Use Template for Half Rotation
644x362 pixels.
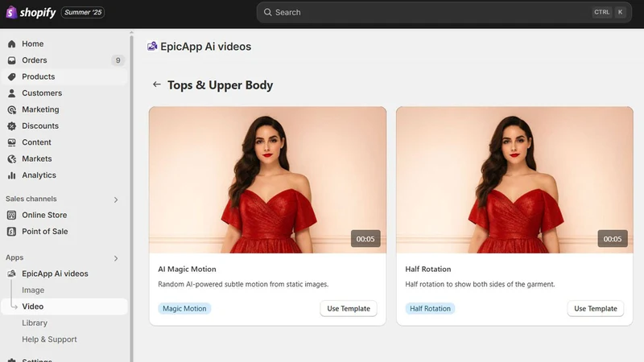pos(596,309)
